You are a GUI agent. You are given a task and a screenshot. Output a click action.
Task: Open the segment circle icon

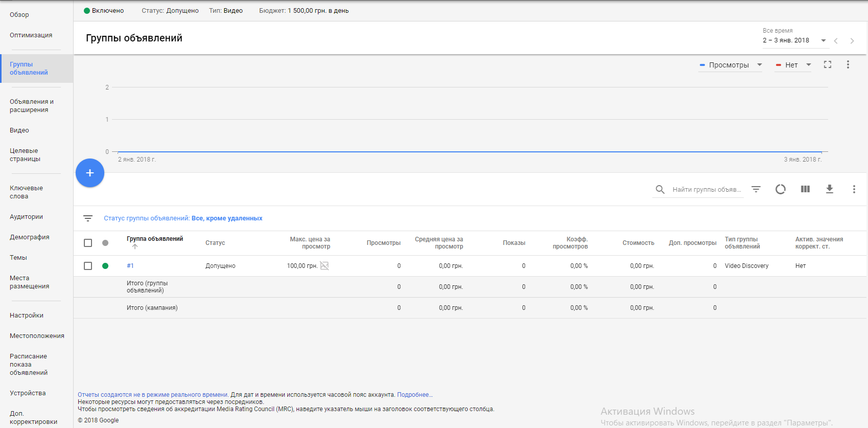[x=781, y=189]
